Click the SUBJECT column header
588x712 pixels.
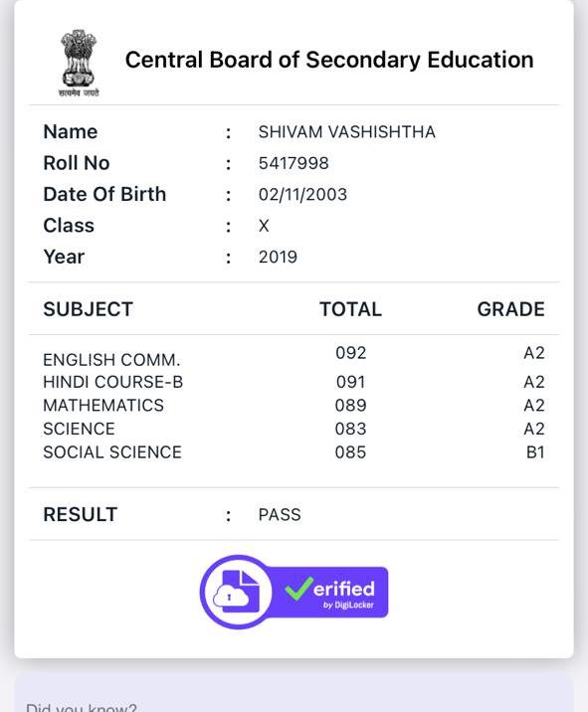pos(89,309)
